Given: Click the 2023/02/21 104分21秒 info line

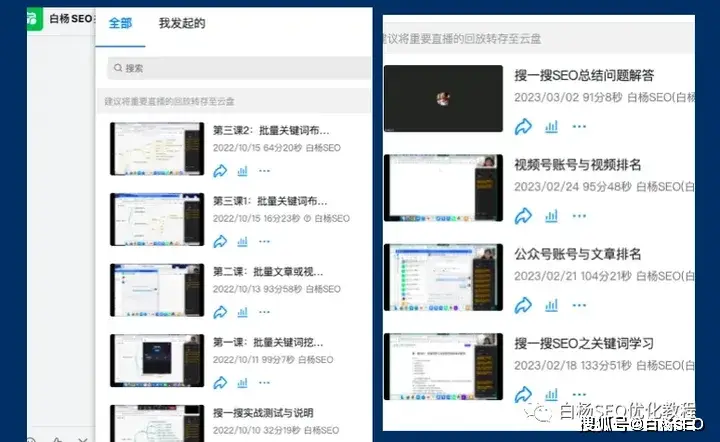Looking at the screenshot, I should (604, 276).
